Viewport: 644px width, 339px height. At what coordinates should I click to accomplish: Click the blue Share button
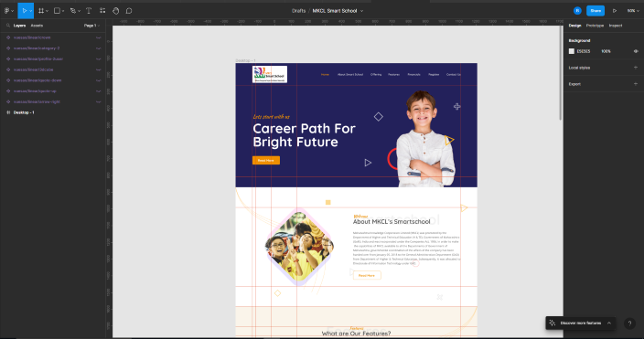click(596, 11)
